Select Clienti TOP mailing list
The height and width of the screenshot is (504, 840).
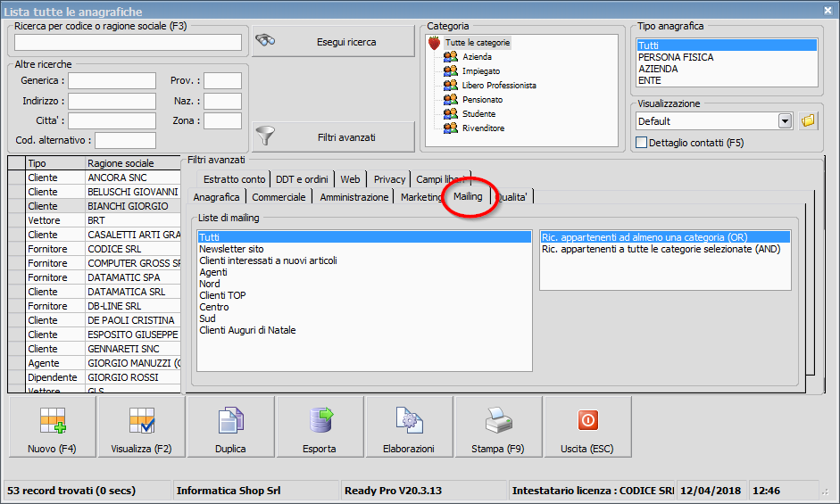[364, 295]
